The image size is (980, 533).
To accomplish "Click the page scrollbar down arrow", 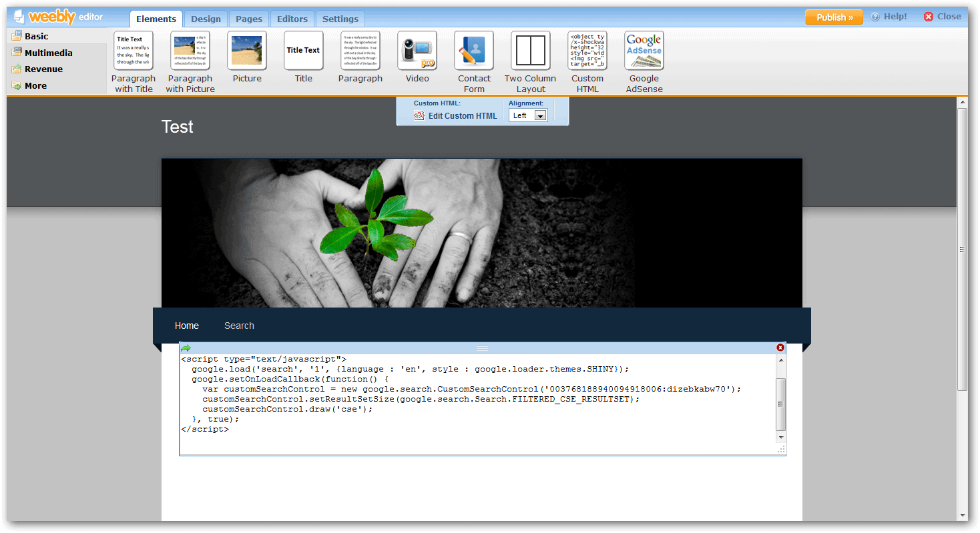I will 962,515.
